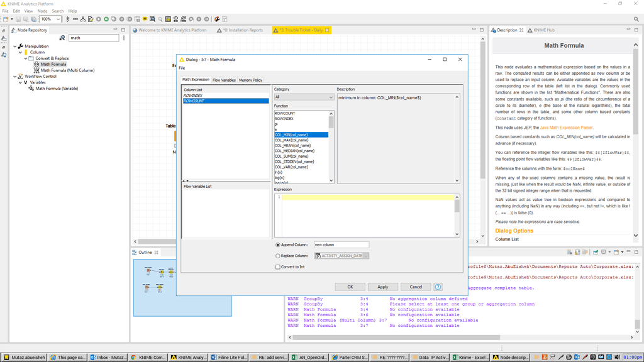Click the Save All icon in toolbar
Image resolution: width=644 pixels, height=362 pixels.
[34, 19]
